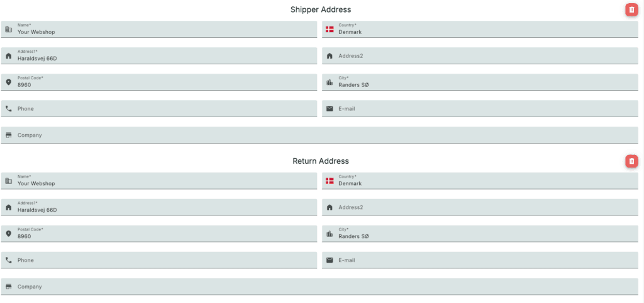Click the Denmark flag in Shipper Country
The height and width of the screenshot is (303, 644).
click(x=330, y=30)
